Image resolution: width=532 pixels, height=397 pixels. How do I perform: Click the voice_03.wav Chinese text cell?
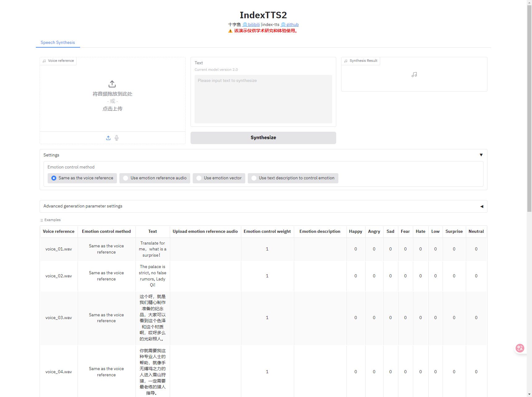point(152,318)
